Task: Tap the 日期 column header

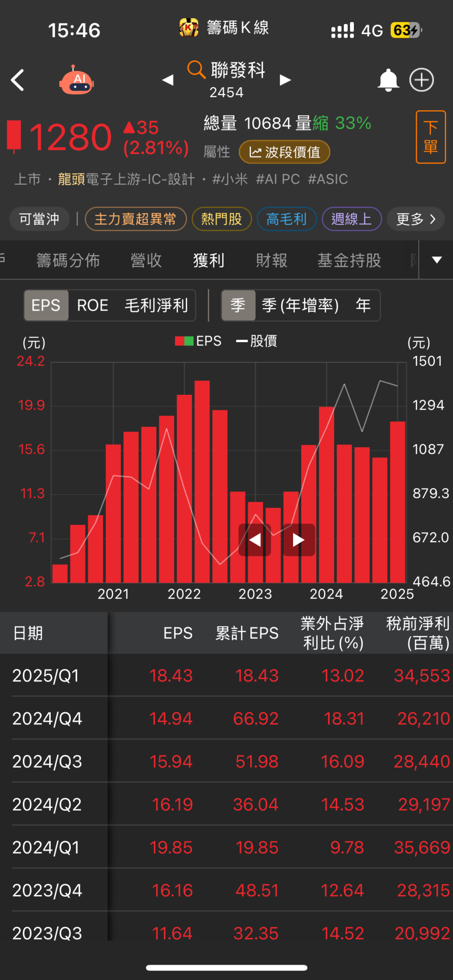Action: click(28, 633)
